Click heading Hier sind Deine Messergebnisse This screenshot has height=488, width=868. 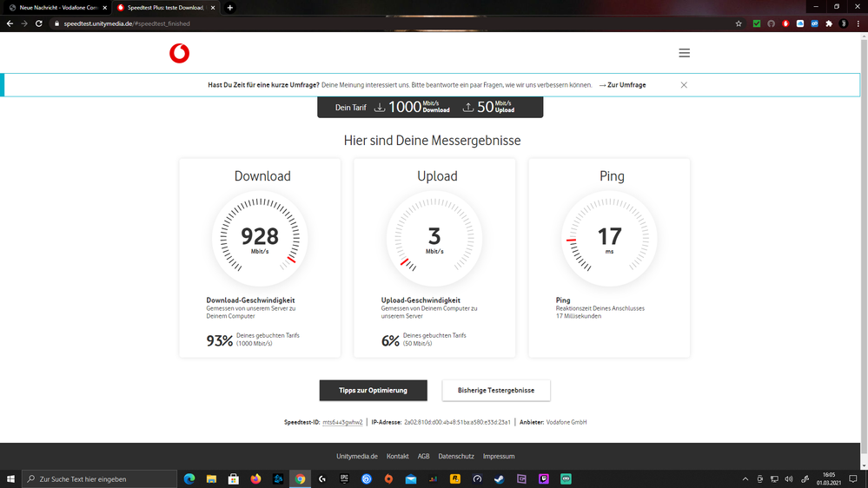(433, 141)
